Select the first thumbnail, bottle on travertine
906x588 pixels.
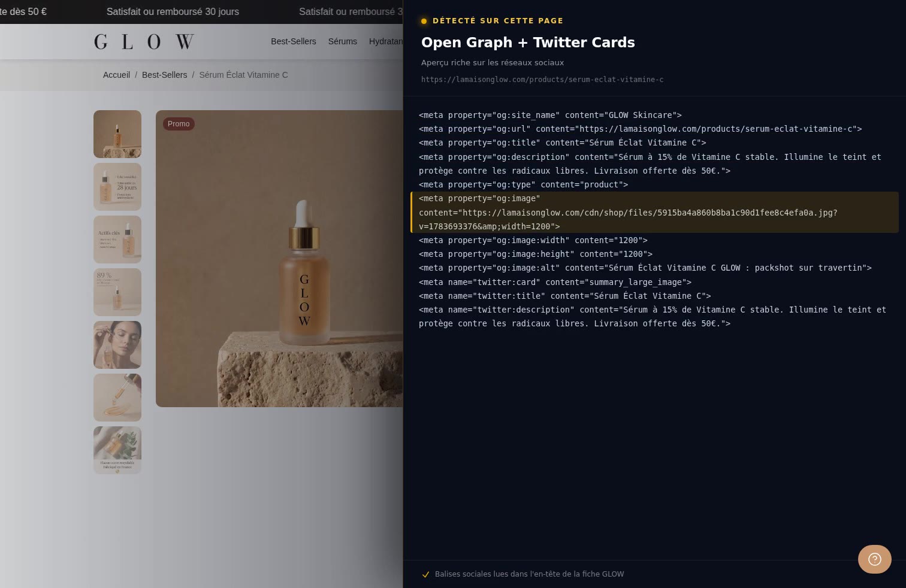coord(117,134)
